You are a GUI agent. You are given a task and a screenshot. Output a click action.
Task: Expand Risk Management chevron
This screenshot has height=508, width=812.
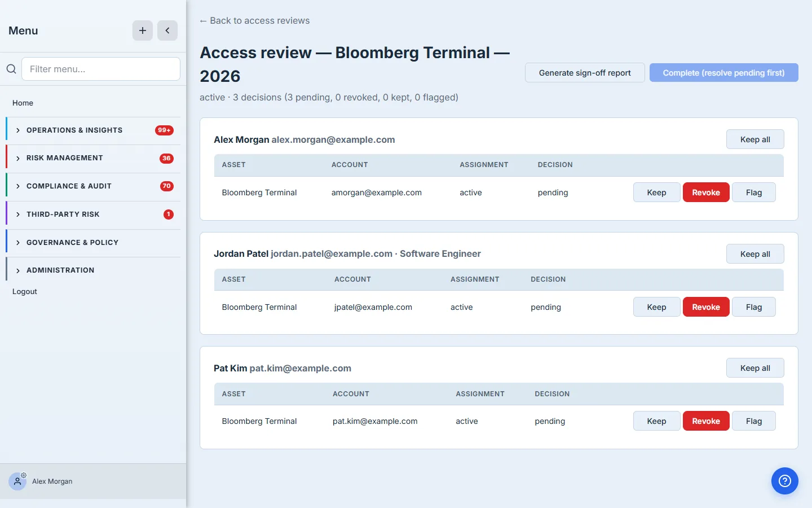pos(18,158)
